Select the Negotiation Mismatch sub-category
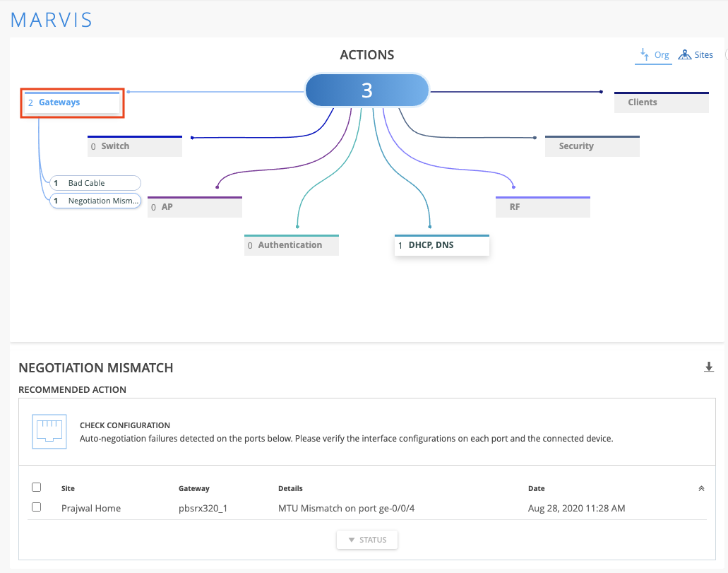Screen dimensions: 728x573 [x=95, y=201]
